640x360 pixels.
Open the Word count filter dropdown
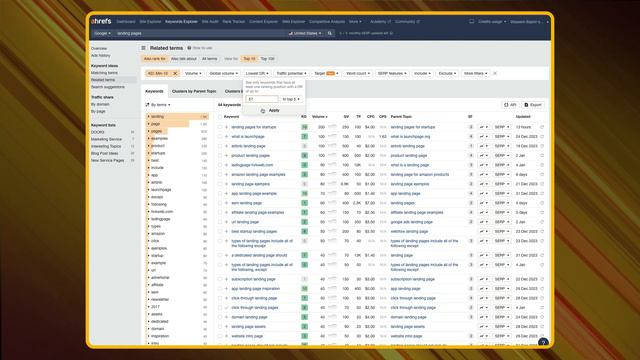click(358, 73)
